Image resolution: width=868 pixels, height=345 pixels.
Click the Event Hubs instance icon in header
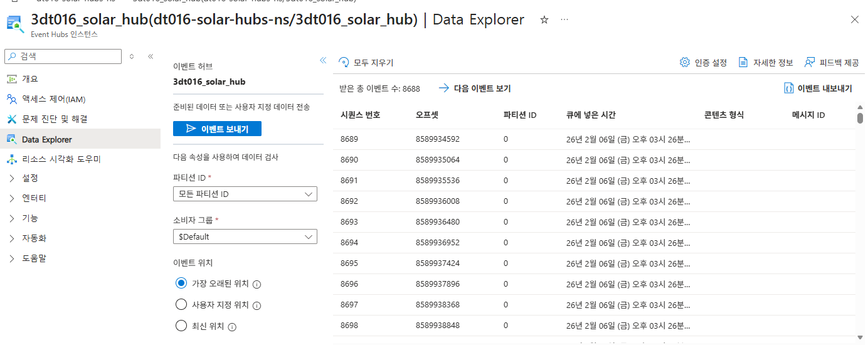point(15,24)
